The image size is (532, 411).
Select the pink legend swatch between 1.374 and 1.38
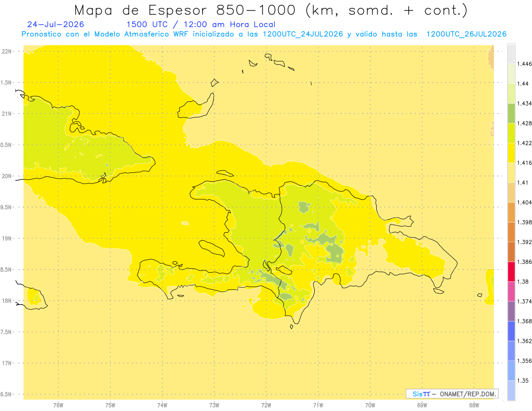(511, 291)
